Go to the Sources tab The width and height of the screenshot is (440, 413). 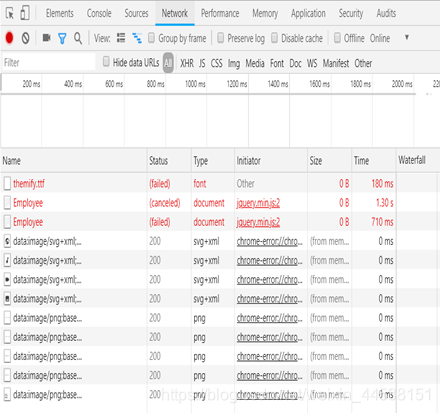[x=136, y=13]
